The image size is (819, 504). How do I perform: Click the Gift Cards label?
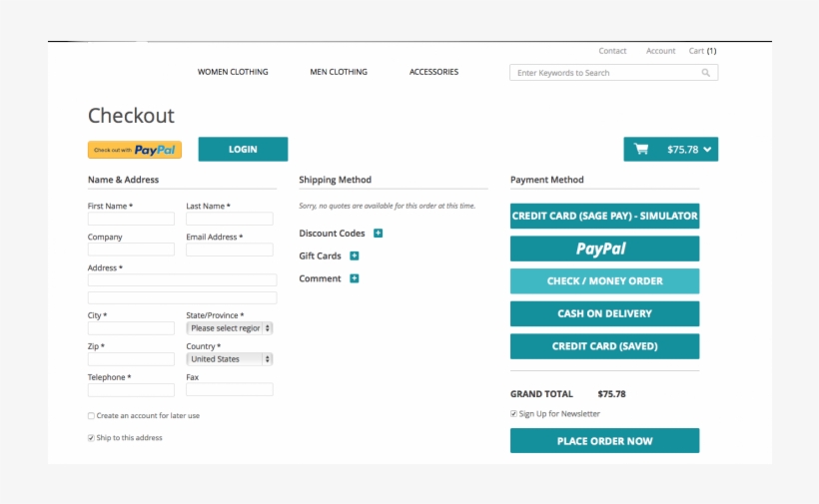click(320, 255)
